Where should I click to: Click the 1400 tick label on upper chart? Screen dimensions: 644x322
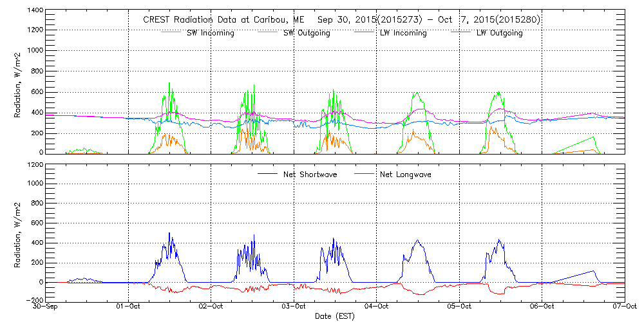point(34,12)
